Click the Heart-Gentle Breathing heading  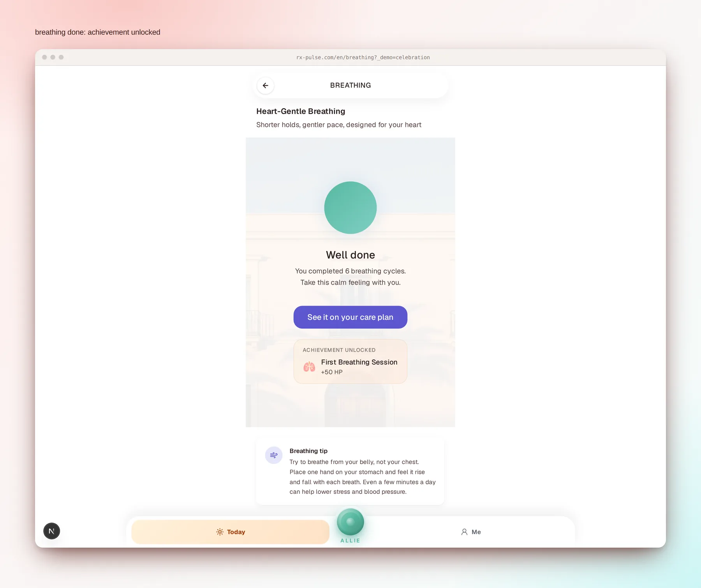pyautogui.click(x=301, y=111)
